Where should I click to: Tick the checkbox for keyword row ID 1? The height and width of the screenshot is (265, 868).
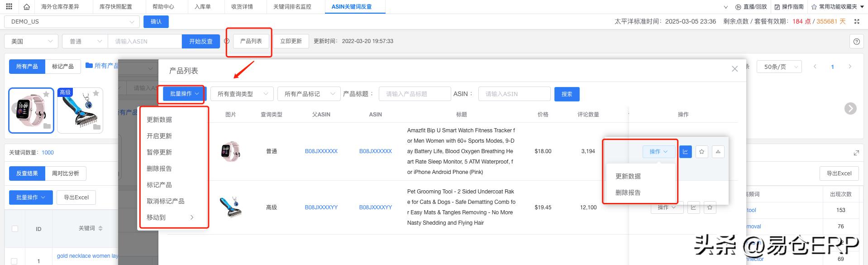click(14, 261)
